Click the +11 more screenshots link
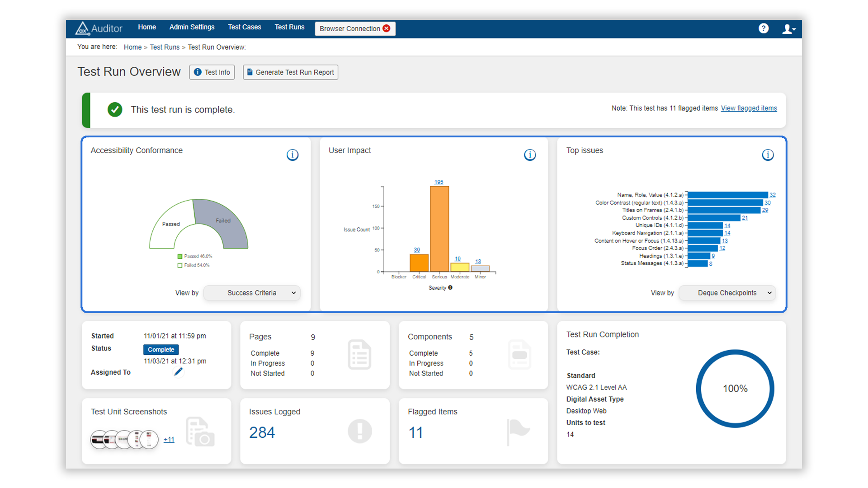The image size is (868, 488). click(169, 439)
